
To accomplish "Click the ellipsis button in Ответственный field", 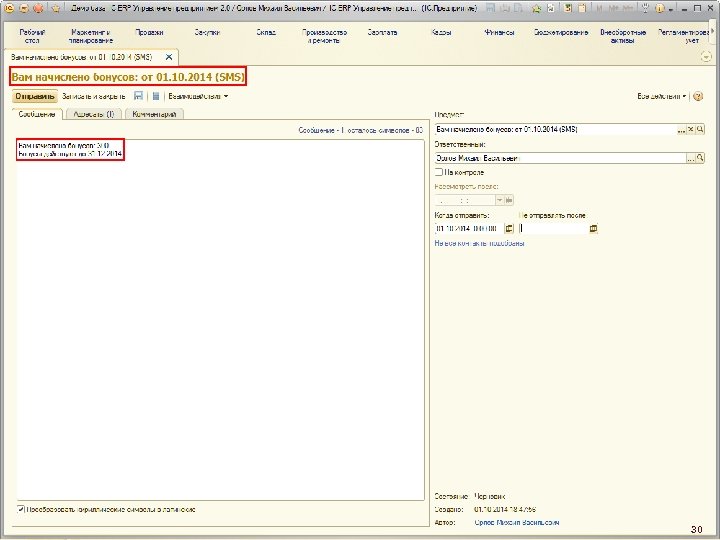I will coord(691,158).
